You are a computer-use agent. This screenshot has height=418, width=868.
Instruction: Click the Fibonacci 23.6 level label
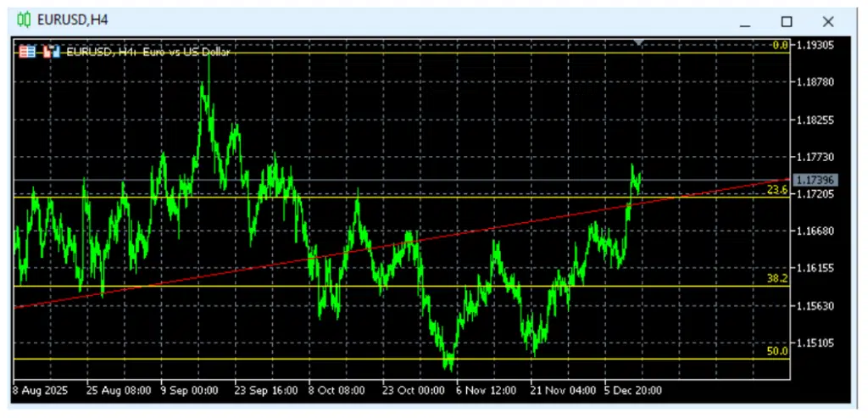point(777,191)
